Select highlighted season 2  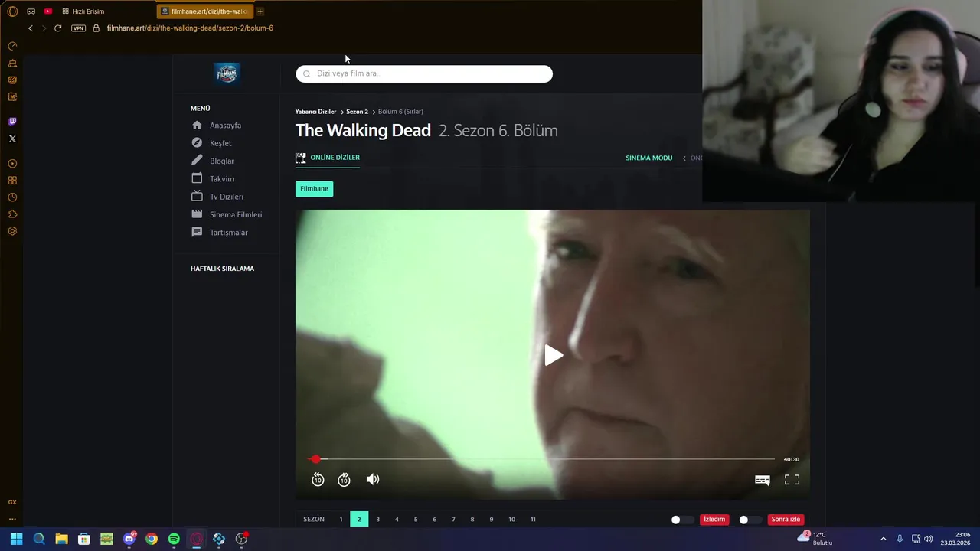pos(359,520)
